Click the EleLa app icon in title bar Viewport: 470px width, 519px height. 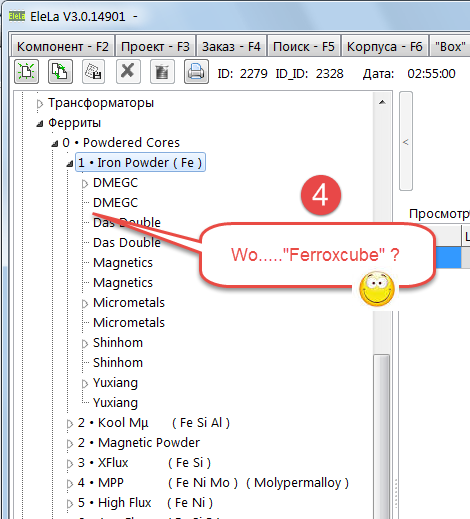[x=17, y=16]
